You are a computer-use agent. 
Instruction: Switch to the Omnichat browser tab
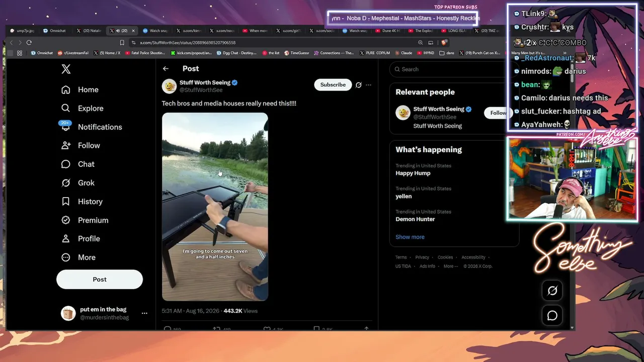(54, 31)
